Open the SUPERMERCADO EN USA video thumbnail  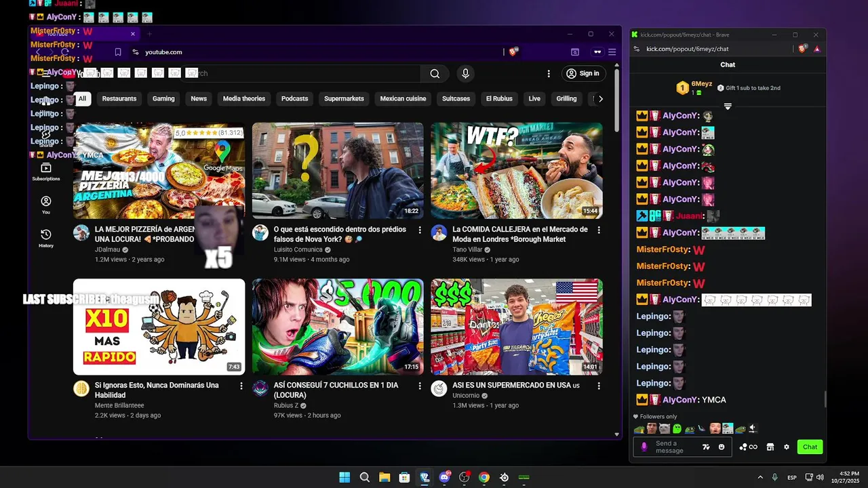coord(517,327)
